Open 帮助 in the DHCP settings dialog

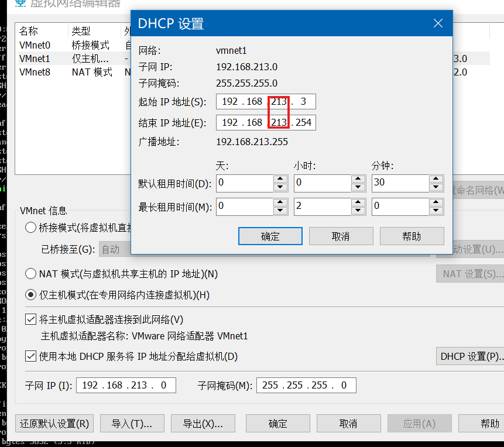(412, 236)
